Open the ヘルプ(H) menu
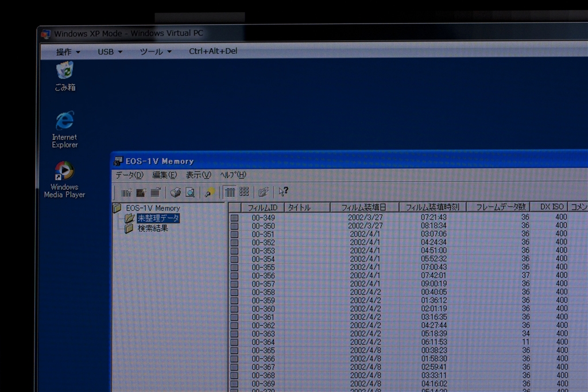 pyautogui.click(x=233, y=174)
